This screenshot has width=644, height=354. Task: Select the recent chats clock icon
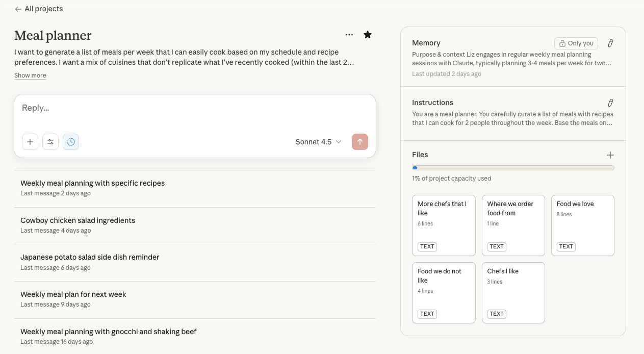click(71, 142)
